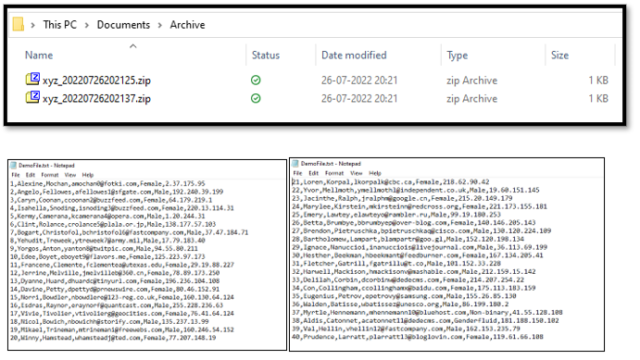Viewport: 640px width, 360px height.
Task: Select file xyz_20220726202137.zip
Action: [97, 99]
